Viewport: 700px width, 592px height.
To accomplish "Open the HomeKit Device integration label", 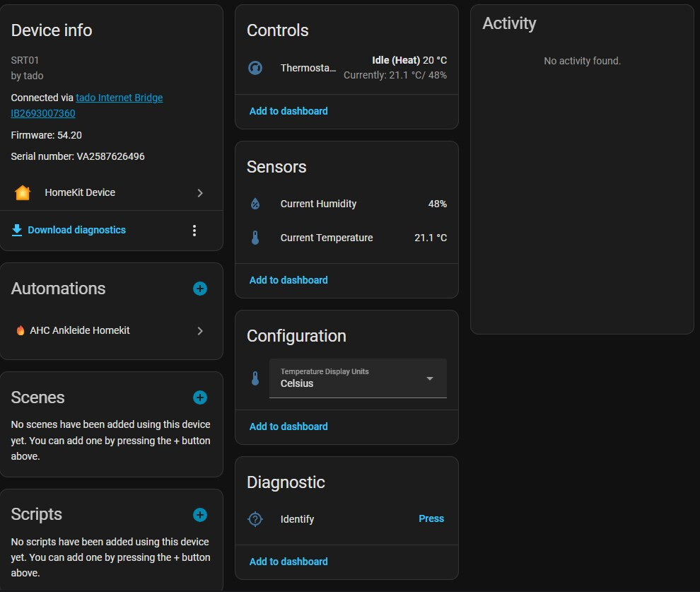I will pyautogui.click(x=80, y=192).
